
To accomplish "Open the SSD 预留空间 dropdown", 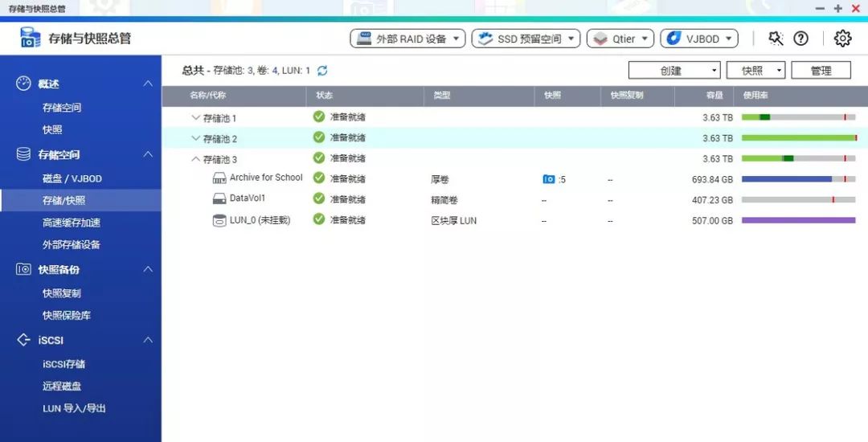I will pos(526,39).
